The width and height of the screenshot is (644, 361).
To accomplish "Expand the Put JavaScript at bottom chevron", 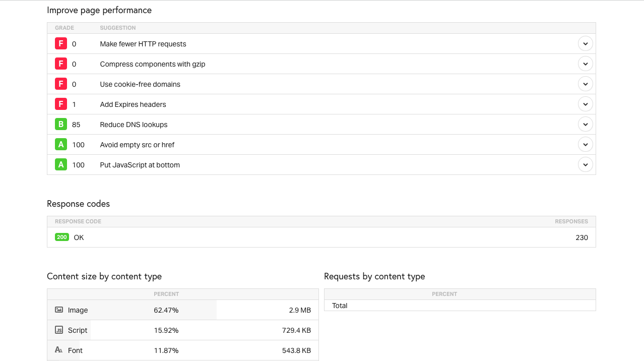I will (x=585, y=165).
